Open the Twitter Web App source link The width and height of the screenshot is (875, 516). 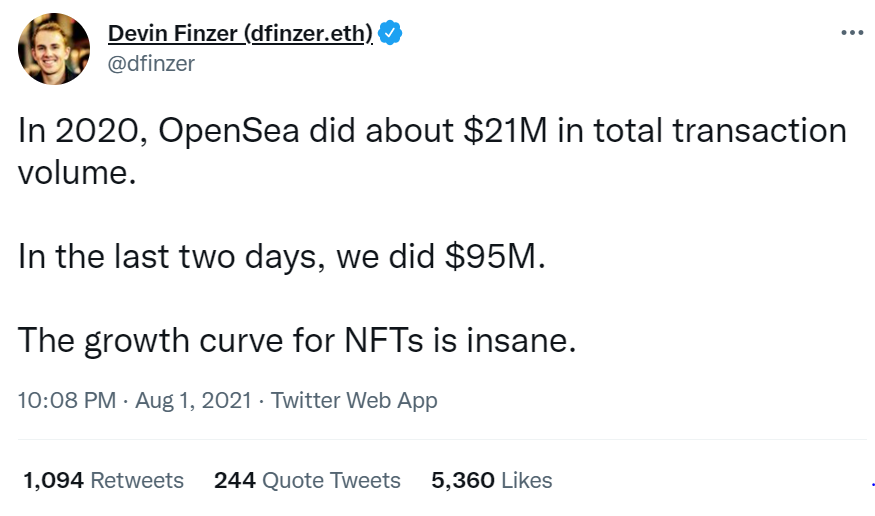[354, 401]
